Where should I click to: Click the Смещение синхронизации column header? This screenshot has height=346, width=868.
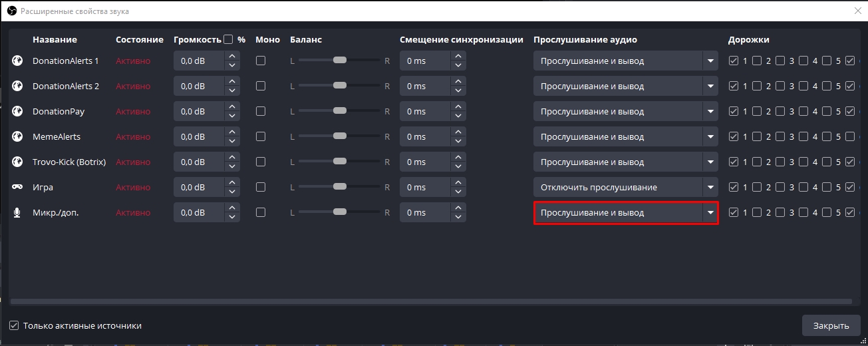tap(462, 39)
